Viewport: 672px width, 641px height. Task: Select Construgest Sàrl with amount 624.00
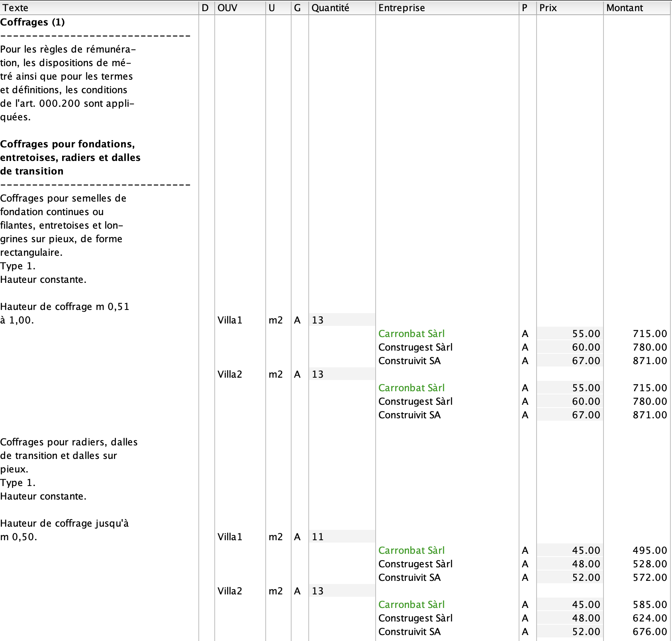pos(415,618)
